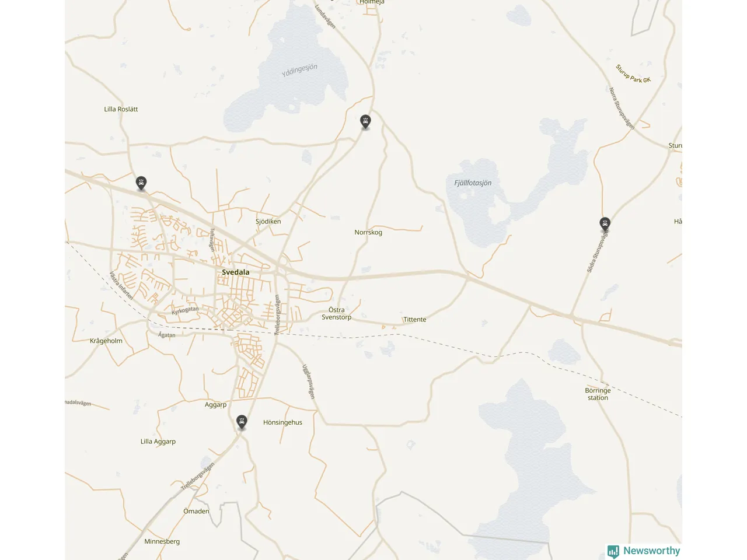Click the Börringe station label
747x560 pixels.
598,394
